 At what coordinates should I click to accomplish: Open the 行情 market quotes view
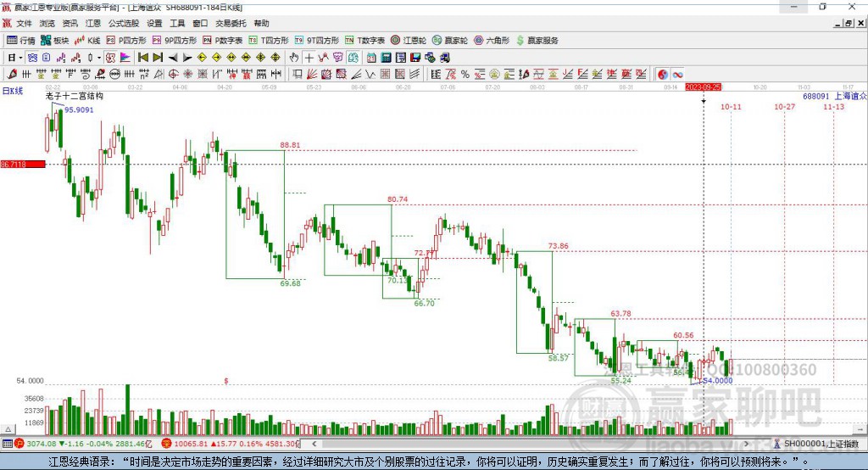click(x=20, y=41)
